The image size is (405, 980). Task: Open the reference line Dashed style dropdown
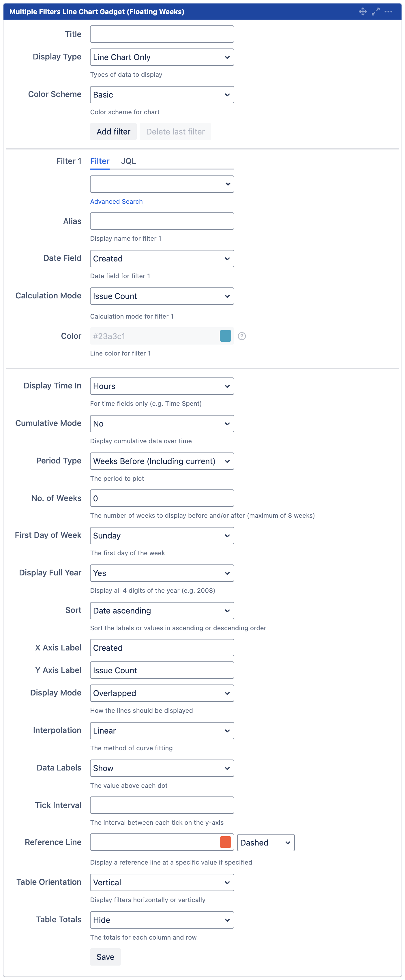click(x=265, y=843)
